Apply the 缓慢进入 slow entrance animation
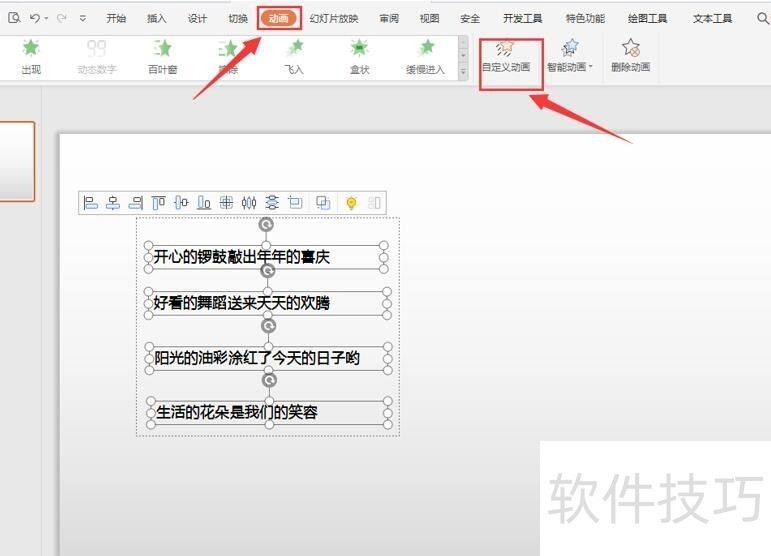 pos(425,58)
